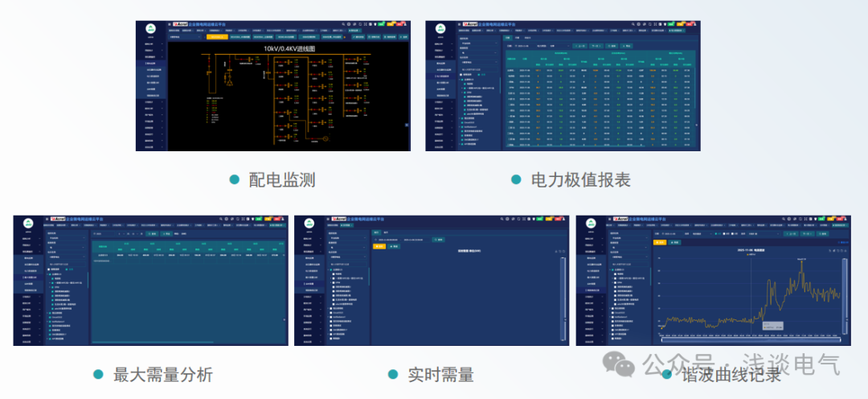Click horizontal scrollbar at bottom of 最大需量分析
Image resolution: width=868 pixels, height=399 pixels.
pos(153,343)
